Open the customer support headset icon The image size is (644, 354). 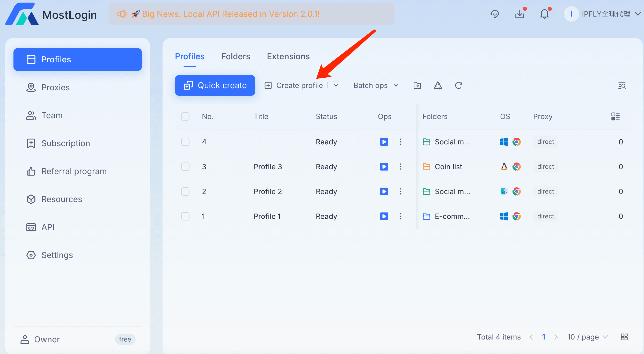coord(495,14)
